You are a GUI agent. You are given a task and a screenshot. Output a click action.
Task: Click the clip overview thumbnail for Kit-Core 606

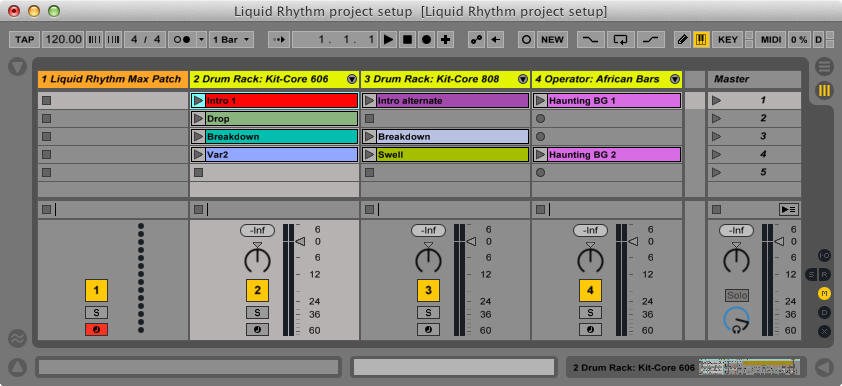point(749,368)
